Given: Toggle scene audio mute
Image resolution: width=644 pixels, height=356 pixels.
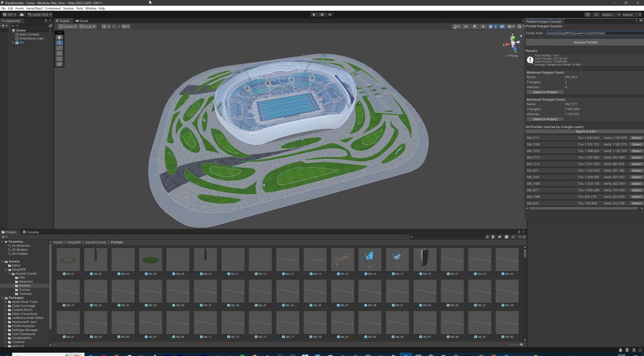Looking at the screenshot, I should tap(483, 26).
